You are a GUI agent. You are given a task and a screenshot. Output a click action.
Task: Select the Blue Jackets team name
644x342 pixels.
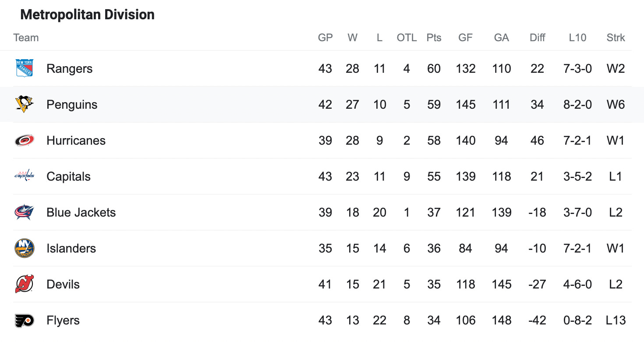[81, 213]
